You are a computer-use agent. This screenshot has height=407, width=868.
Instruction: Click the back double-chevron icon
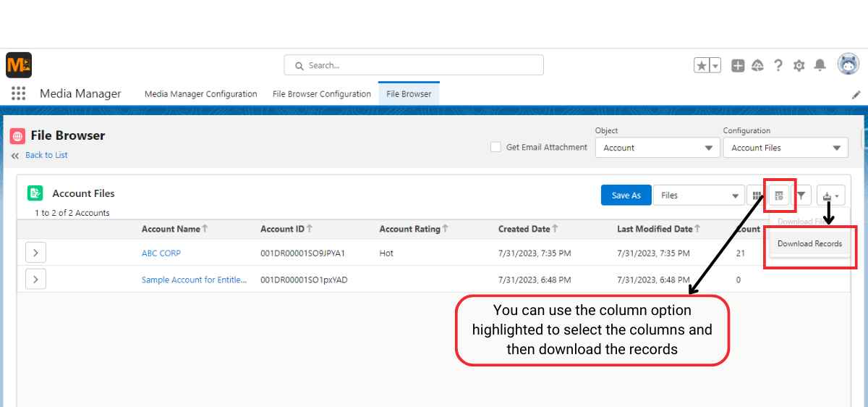pos(15,156)
